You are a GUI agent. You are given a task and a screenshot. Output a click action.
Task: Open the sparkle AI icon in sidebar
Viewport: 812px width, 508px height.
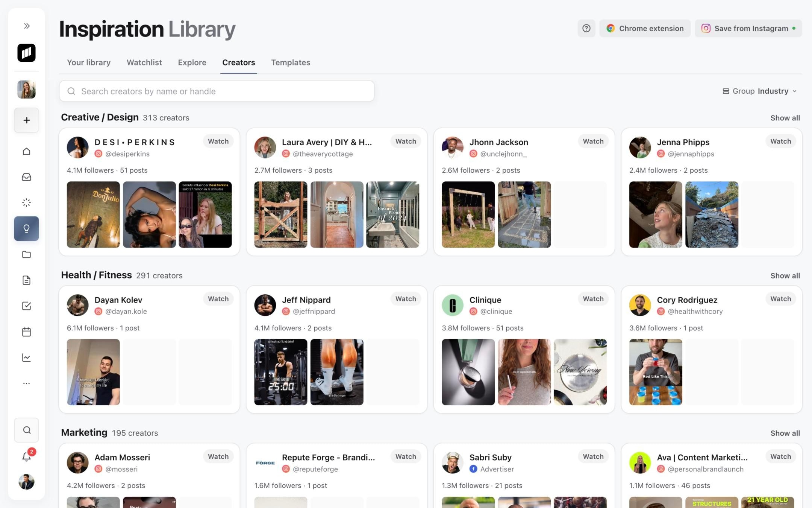pyautogui.click(x=26, y=203)
